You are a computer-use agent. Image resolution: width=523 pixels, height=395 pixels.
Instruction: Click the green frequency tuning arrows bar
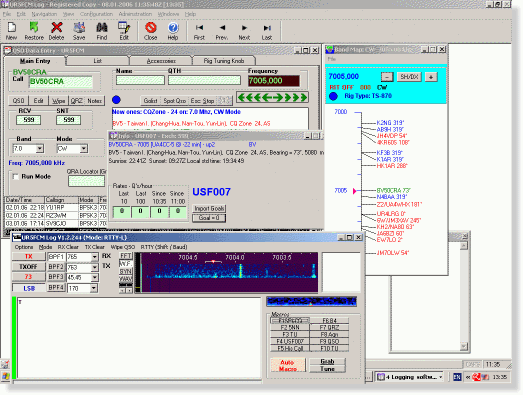click(x=272, y=97)
